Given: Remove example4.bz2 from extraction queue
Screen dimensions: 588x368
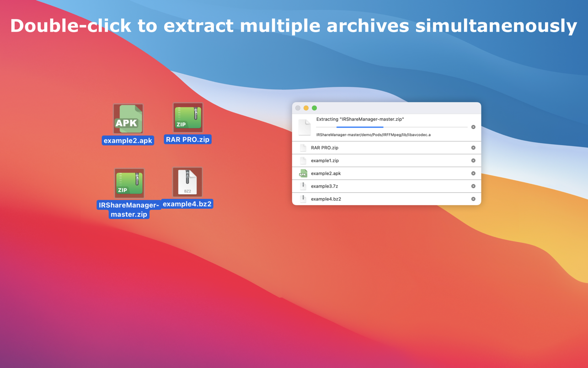Looking at the screenshot, I should click(x=473, y=199).
